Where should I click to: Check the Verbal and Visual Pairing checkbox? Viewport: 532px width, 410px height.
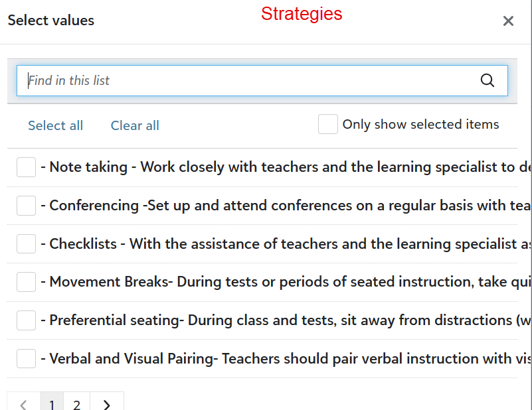click(x=26, y=359)
